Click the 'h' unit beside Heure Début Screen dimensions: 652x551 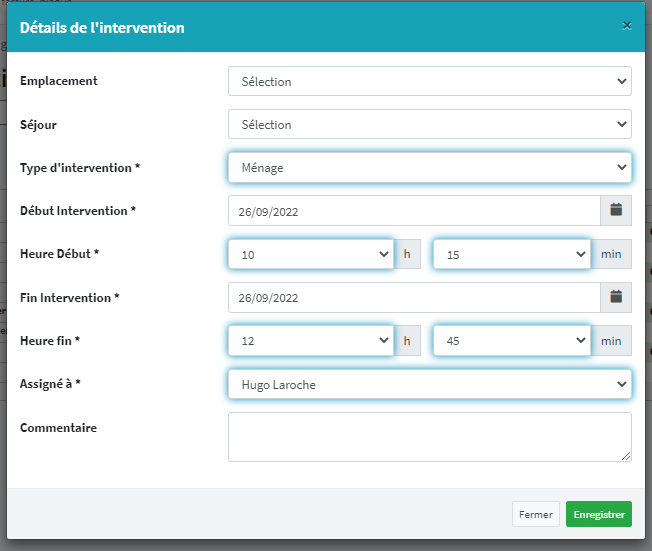(x=407, y=255)
